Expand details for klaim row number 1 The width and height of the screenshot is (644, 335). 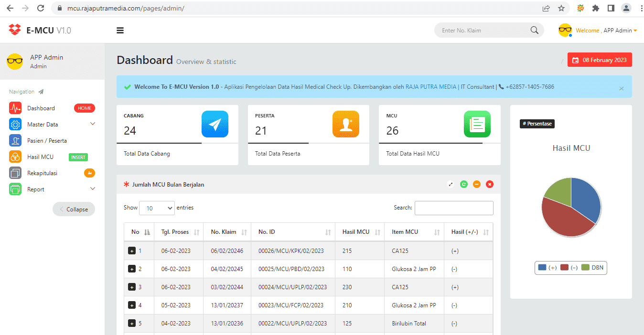tap(131, 251)
